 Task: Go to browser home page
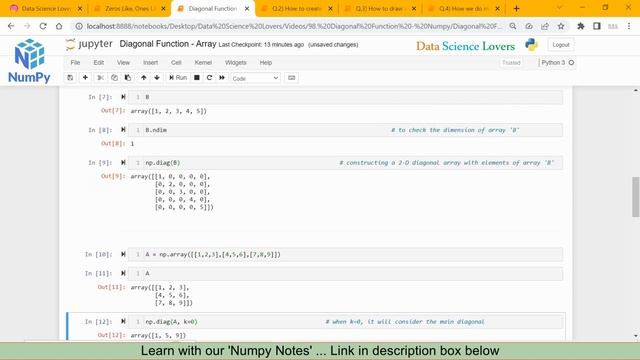tap(59, 26)
